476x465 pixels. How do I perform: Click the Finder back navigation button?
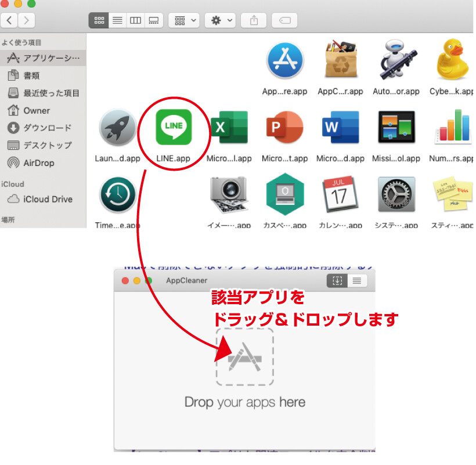9,20
